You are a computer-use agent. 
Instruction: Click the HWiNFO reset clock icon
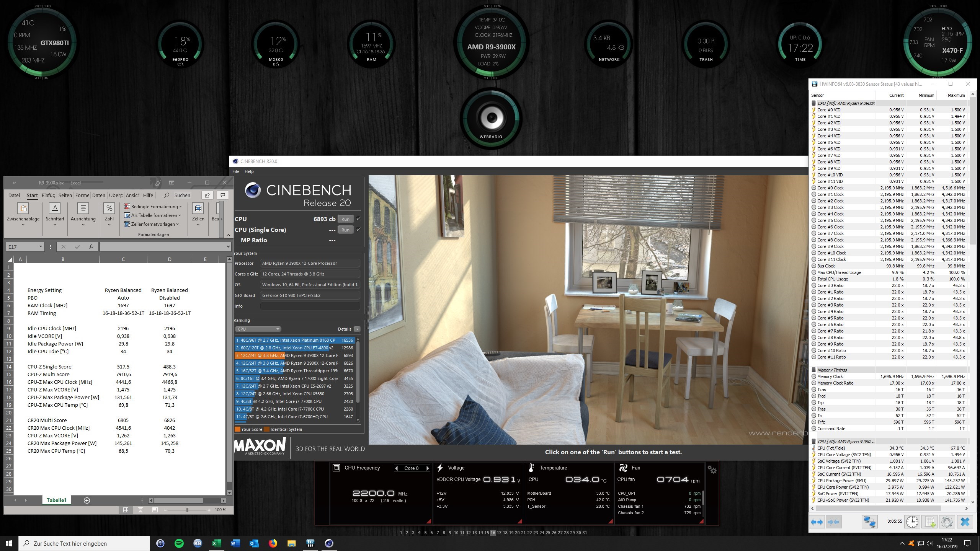pyautogui.click(x=912, y=522)
